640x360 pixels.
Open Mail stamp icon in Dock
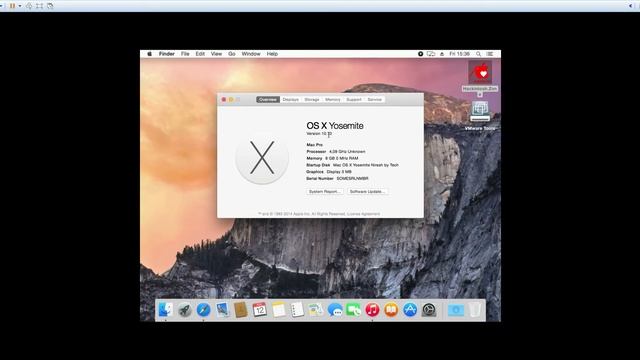pos(222,310)
